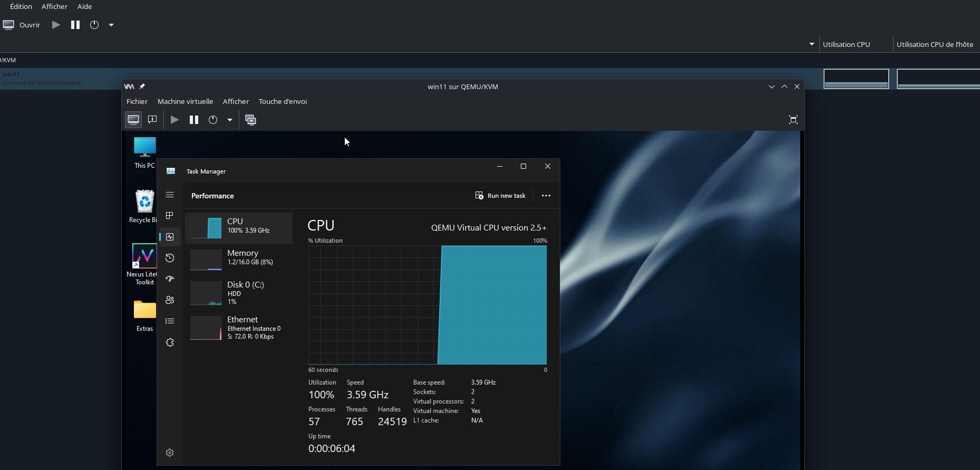Open the Details page icon
Screen dimensions: 980x470
[170, 321]
